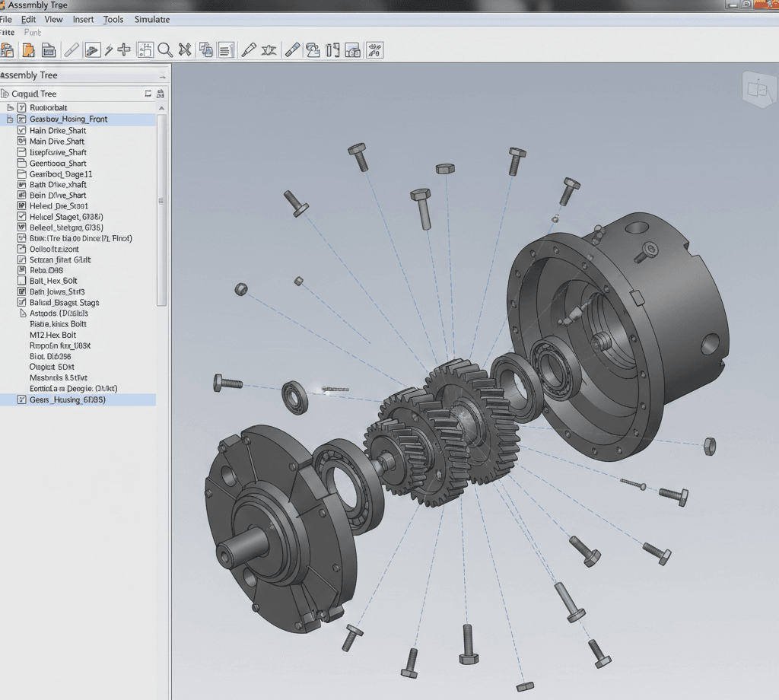
Task: Click the orange folder open icon
Action: (x=28, y=50)
